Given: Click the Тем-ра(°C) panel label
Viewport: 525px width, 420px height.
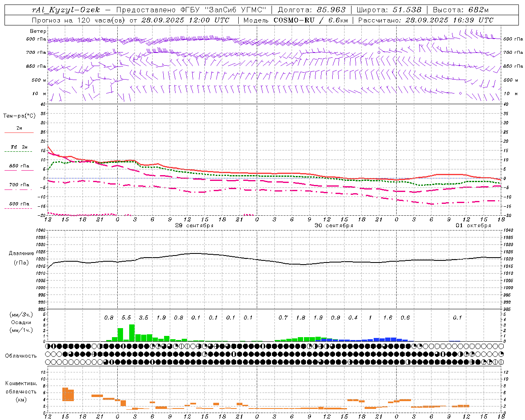Looking at the screenshot, I should click(19, 116).
